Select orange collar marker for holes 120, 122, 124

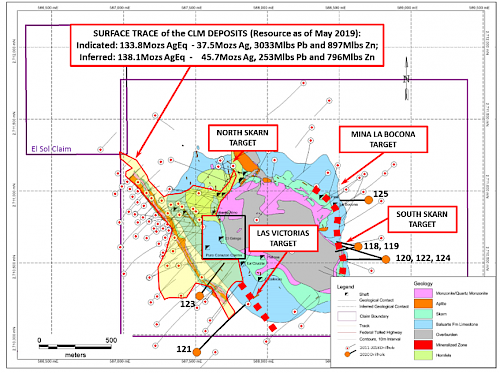click(x=386, y=259)
